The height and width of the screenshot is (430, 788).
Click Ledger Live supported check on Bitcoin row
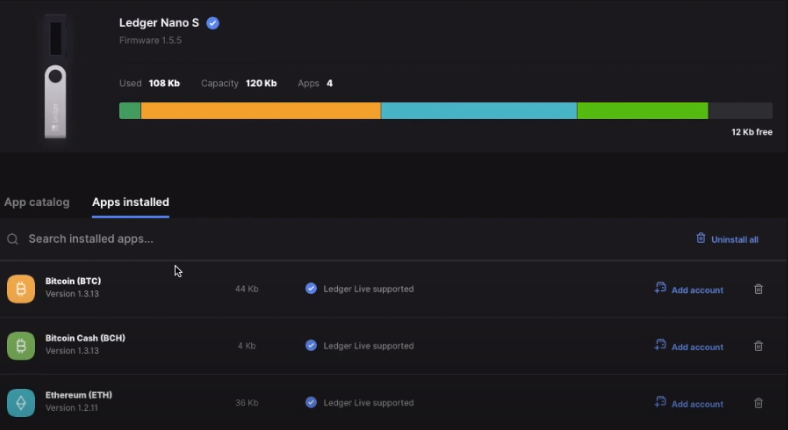pos(311,289)
